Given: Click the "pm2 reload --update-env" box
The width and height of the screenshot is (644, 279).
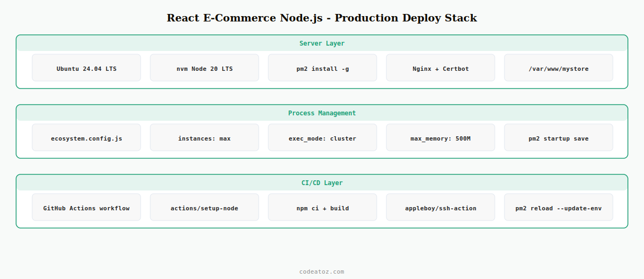Looking at the screenshot, I should pos(559,207).
